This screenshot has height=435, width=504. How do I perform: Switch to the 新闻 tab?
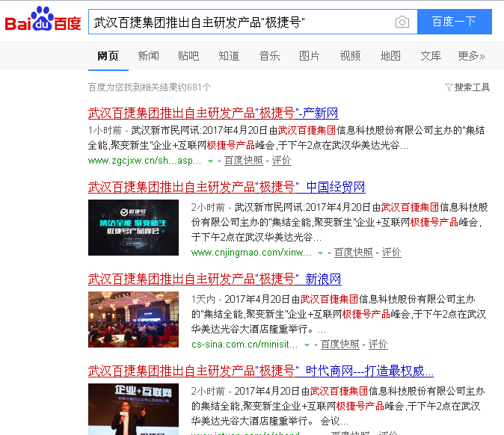point(149,56)
